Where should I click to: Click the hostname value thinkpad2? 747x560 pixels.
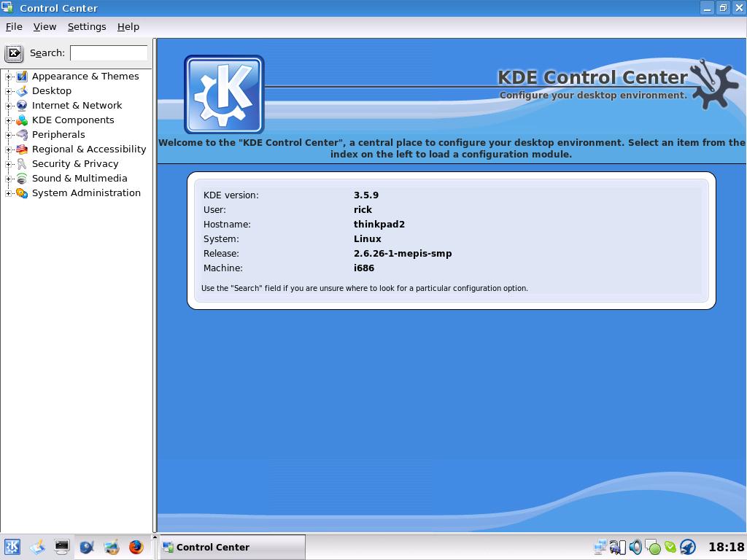click(379, 225)
